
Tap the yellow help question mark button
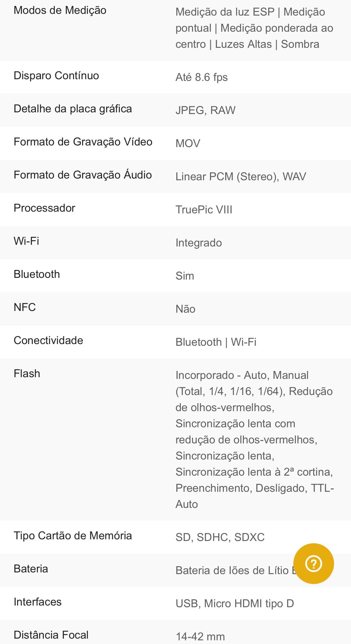tap(314, 564)
